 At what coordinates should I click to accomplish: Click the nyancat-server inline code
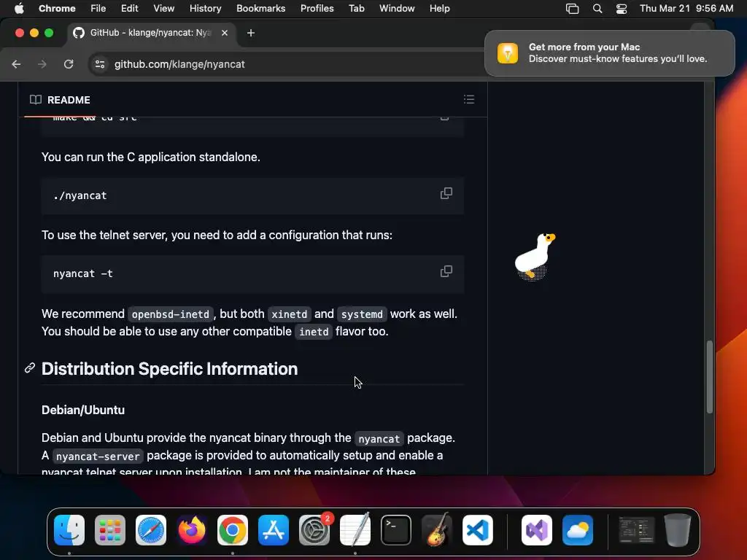(x=98, y=456)
